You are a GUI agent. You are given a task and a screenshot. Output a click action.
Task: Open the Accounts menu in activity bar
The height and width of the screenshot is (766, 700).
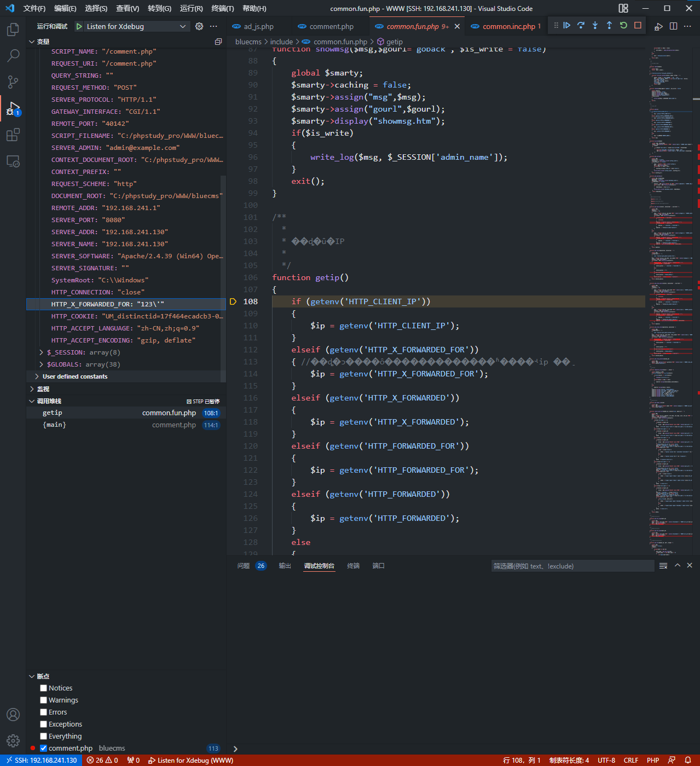(x=13, y=715)
